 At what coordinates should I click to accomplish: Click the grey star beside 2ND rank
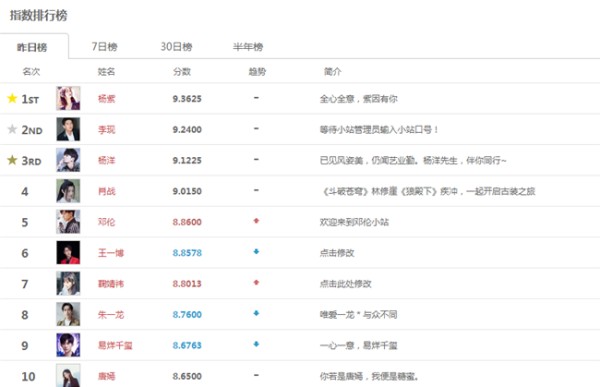click(x=12, y=129)
